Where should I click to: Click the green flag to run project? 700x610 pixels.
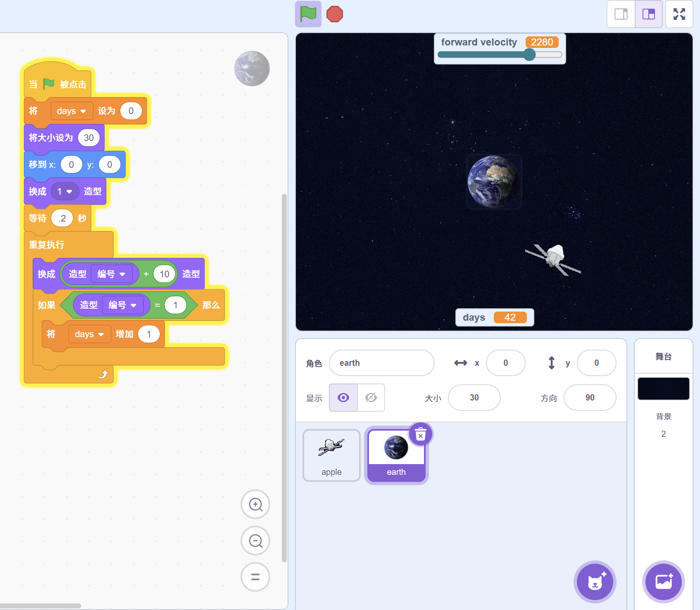pos(308,14)
